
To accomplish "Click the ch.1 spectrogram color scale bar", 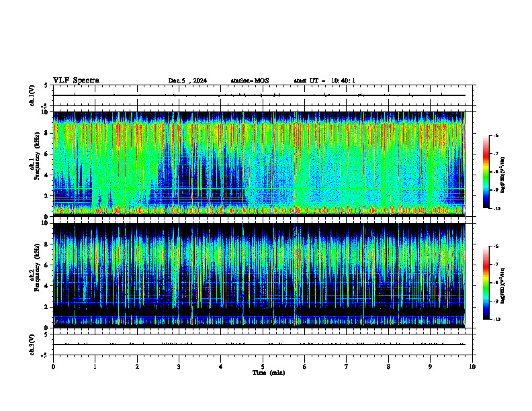I will tap(486, 172).
